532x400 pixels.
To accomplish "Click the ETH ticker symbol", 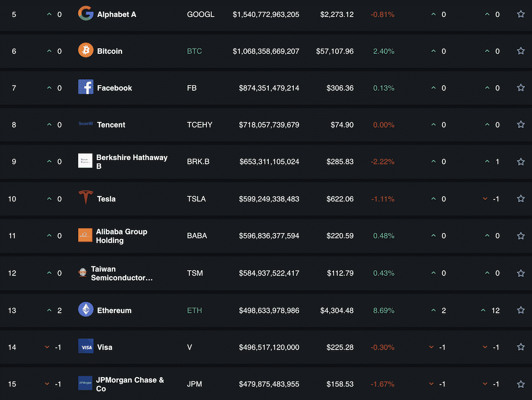I will [195, 310].
